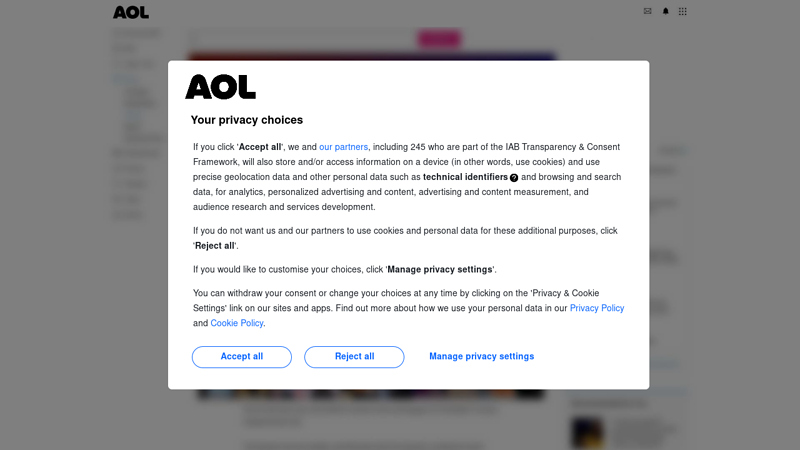This screenshot has height=450, width=800.
Task: Click the blurred search input field
Action: click(300, 39)
